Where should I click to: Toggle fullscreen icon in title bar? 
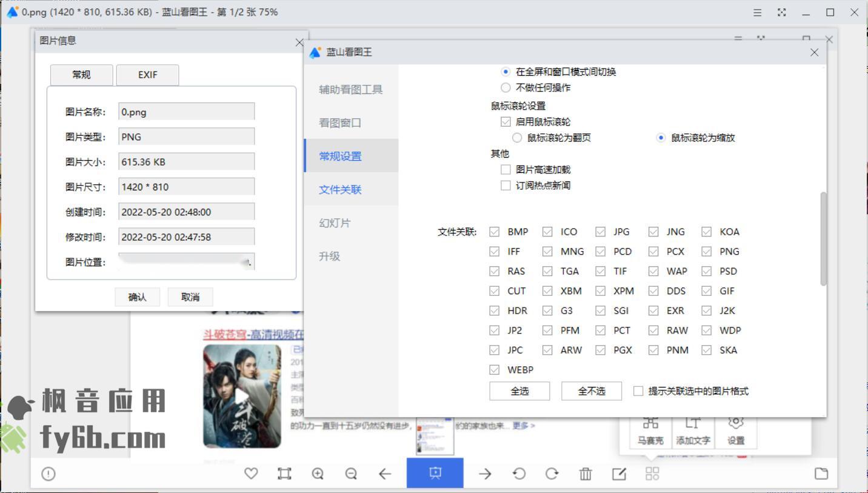click(x=782, y=12)
